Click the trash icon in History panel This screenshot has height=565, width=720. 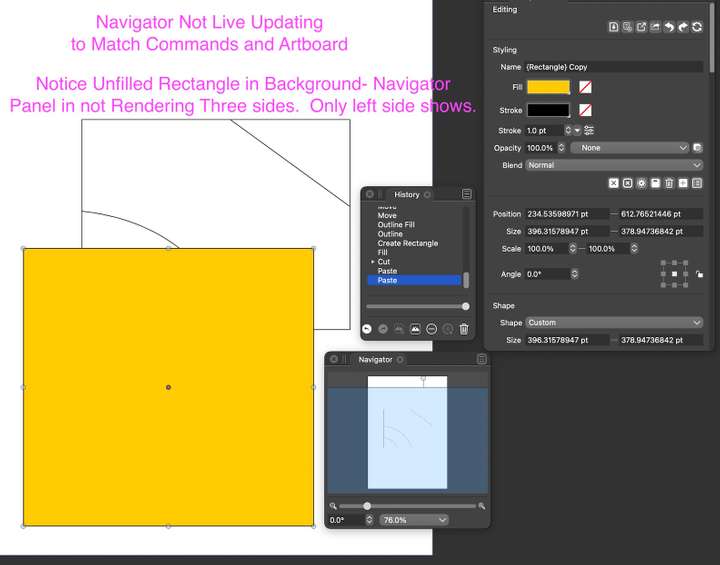click(464, 329)
